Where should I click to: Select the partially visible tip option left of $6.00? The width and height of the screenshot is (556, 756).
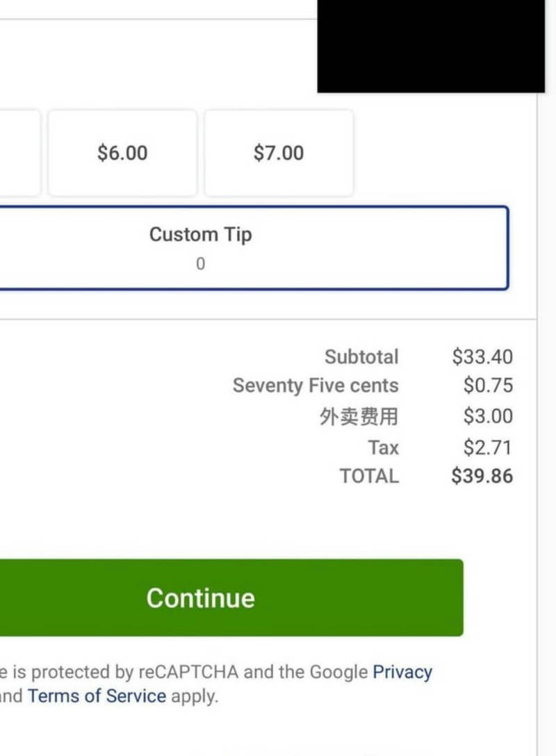(x=19, y=153)
